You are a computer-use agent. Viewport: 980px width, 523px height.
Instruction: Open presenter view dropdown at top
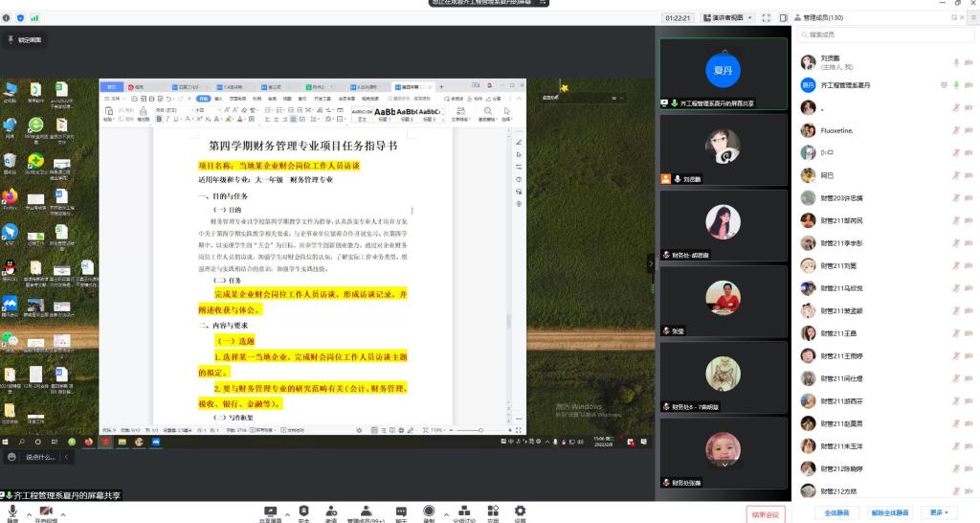(x=727, y=17)
